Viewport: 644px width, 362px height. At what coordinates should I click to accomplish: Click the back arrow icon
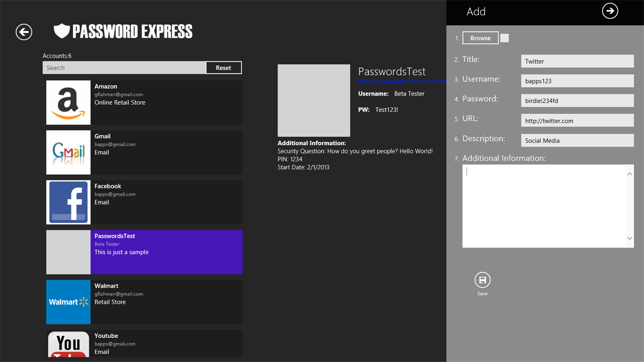pyautogui.click(x=24, y=32)
